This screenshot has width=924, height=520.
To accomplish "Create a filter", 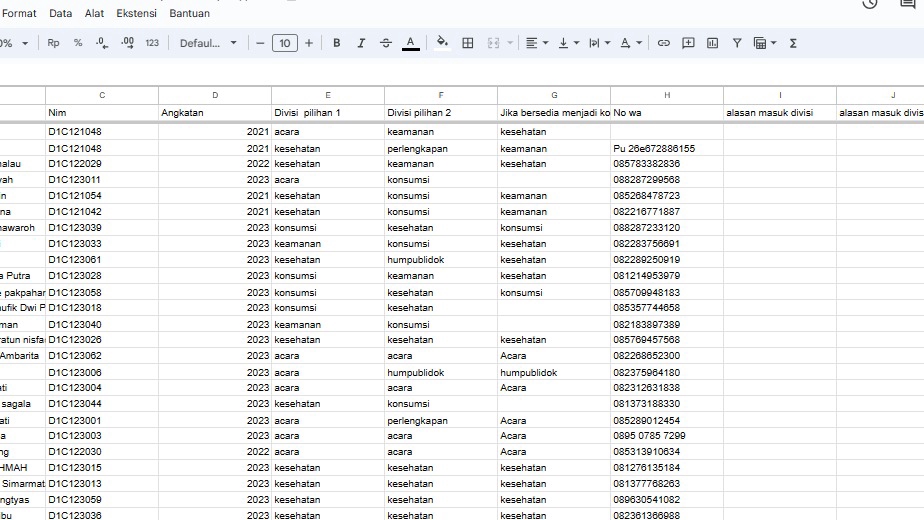I will (x=737, y=43).
